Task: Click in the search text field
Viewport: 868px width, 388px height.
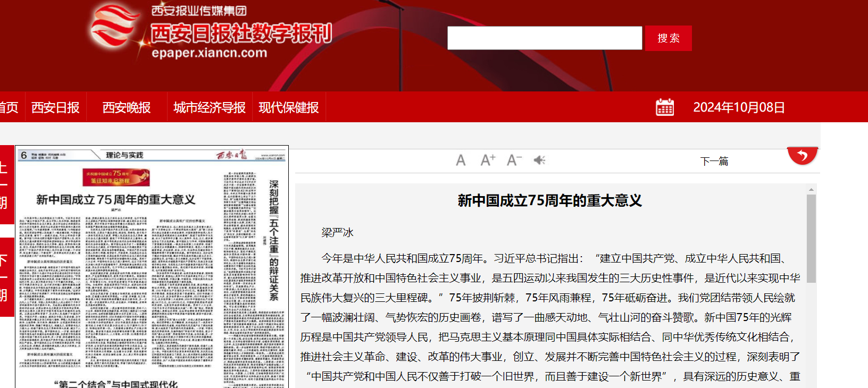Action: coord(544,38)
